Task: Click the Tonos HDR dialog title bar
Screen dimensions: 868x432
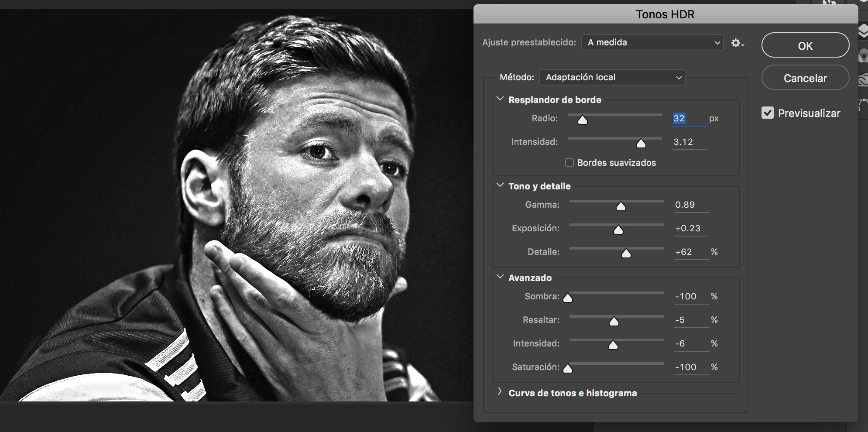Action: point(666,14)
